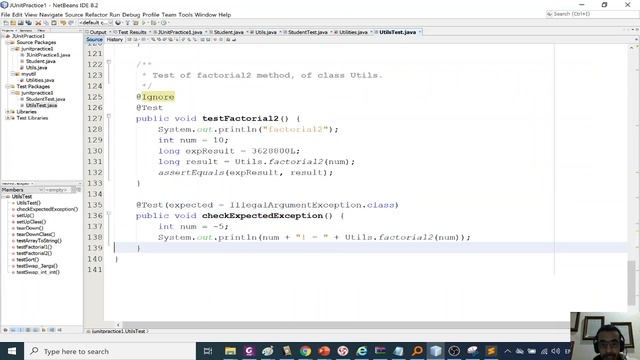Click the code fold marker at line 122
Viewport: 640px width, 360px height.
[109, 62]
